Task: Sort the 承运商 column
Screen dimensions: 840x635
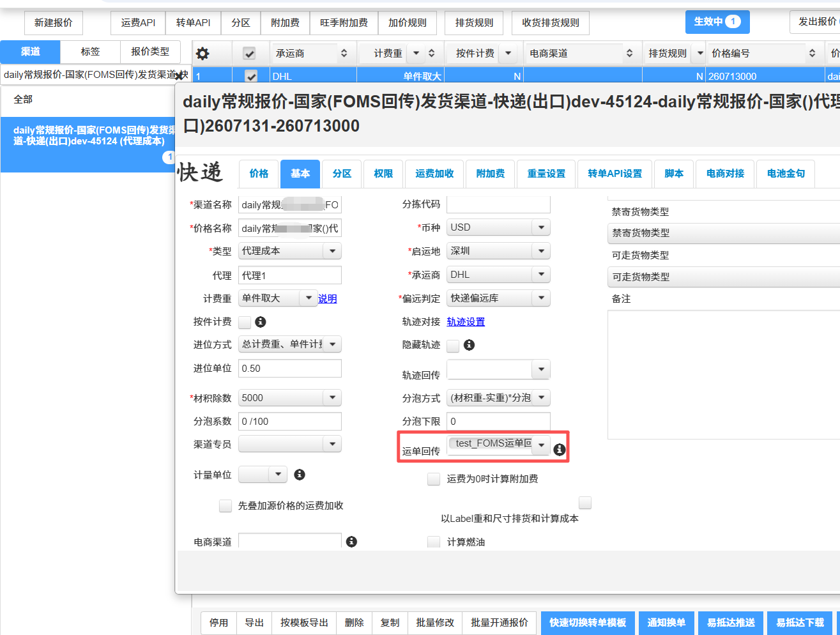Action: 344,54
